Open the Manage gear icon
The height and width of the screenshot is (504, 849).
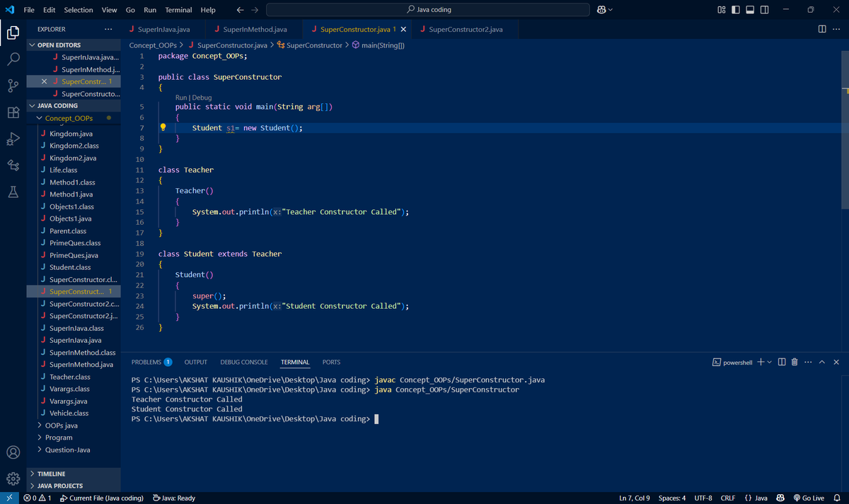click(13, 479)
